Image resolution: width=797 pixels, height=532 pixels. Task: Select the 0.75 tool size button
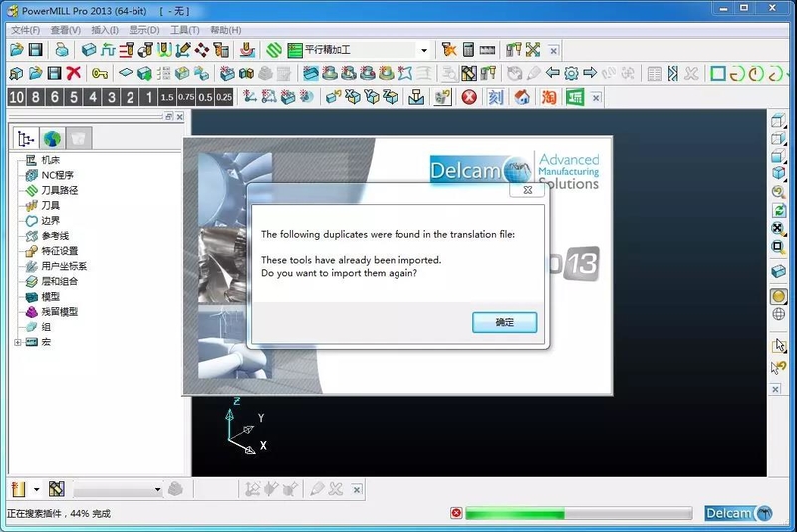(x=186, y=97)
